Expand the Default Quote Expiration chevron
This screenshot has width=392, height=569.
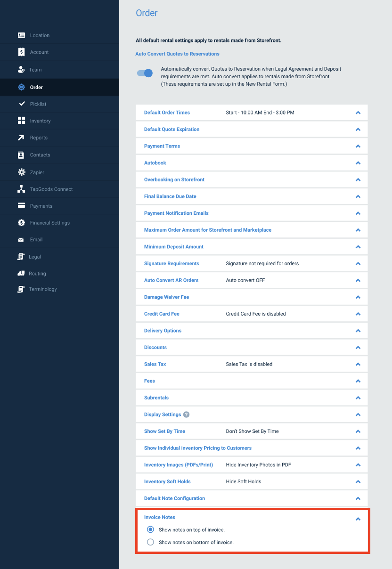click(x=358, y=130)
